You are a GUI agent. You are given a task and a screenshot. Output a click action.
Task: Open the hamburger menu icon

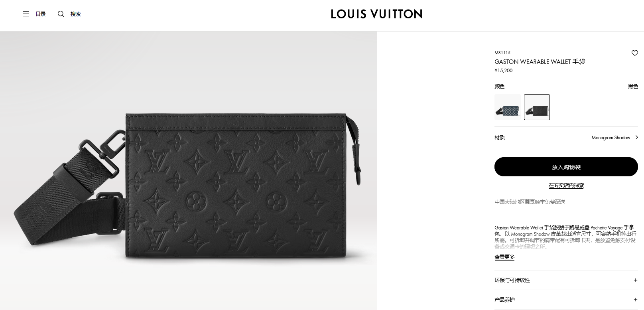tap(26, 14)
